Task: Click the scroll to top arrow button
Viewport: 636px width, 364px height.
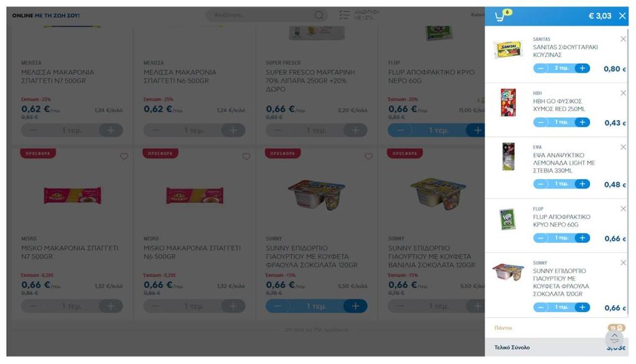Action: coord(614,338)
